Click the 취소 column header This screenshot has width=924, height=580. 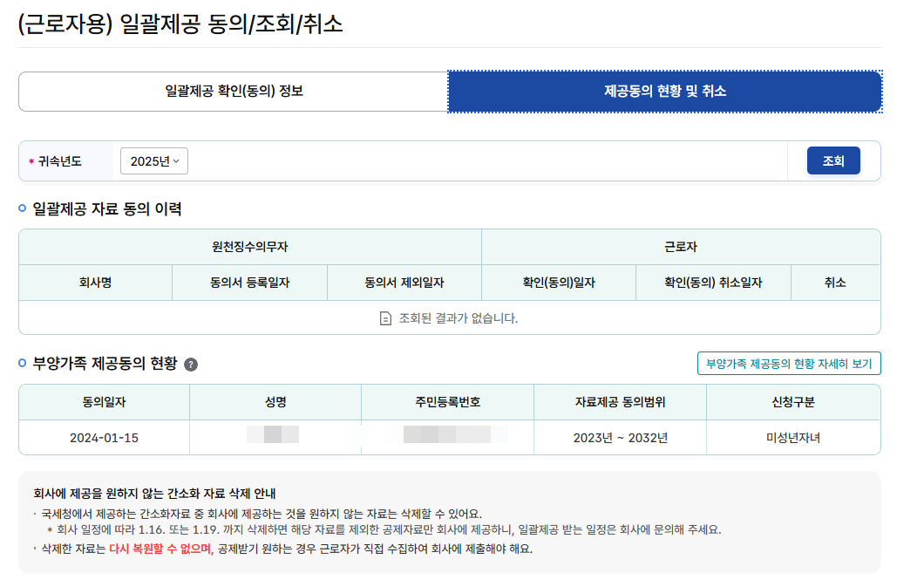[835, 282]
